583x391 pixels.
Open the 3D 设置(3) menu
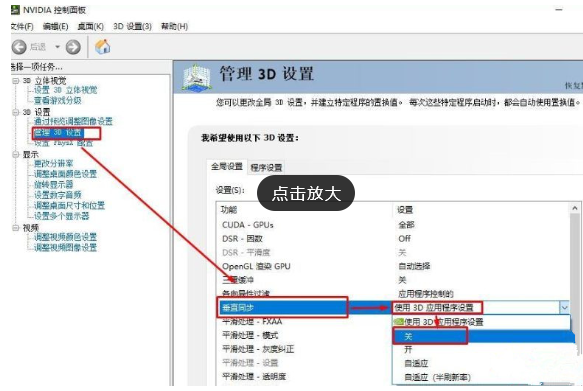(x=132, y=26)
